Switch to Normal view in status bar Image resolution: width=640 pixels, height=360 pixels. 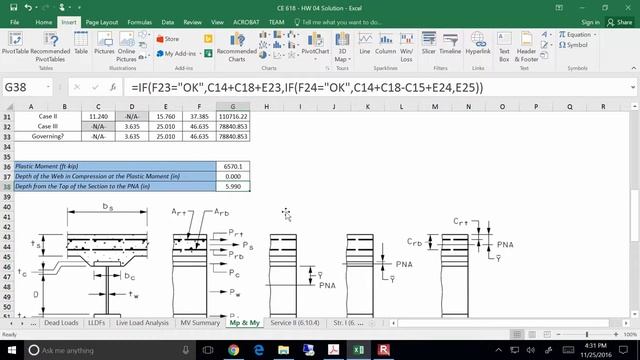pos(517,334)
